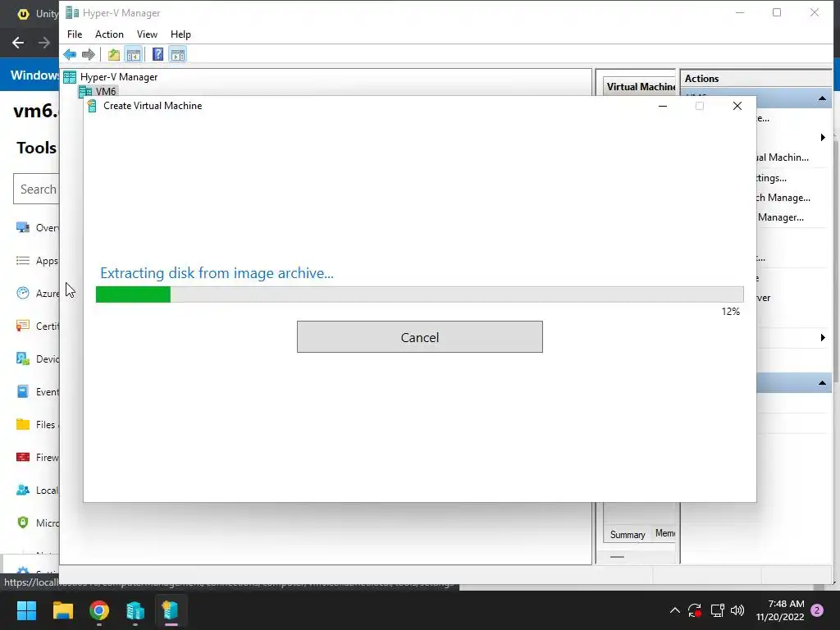Open the notification center badge

tap(817, 610)
